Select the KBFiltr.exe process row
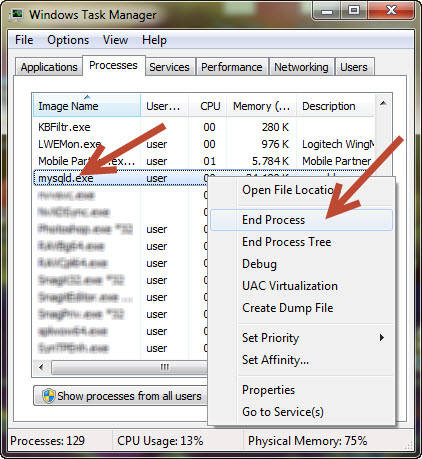 pos(204,127)
